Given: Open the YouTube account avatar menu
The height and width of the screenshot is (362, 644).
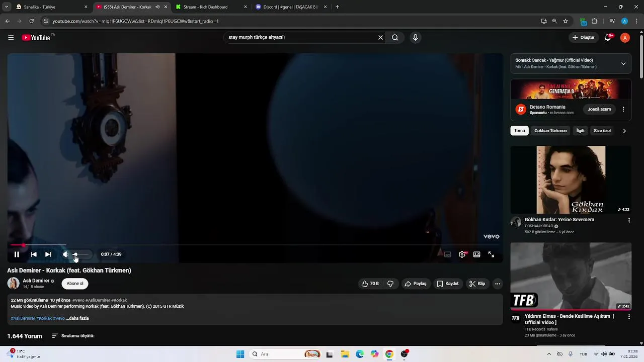Looking at the screenshot, I should click(625, 37).
